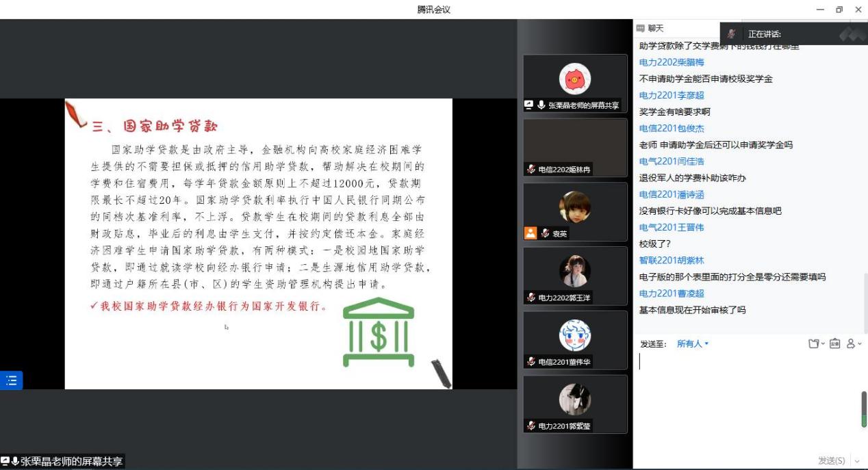Open the announcement (公告) icon above chat input
This screenshot has width=868, height=470.
(835, 344)
